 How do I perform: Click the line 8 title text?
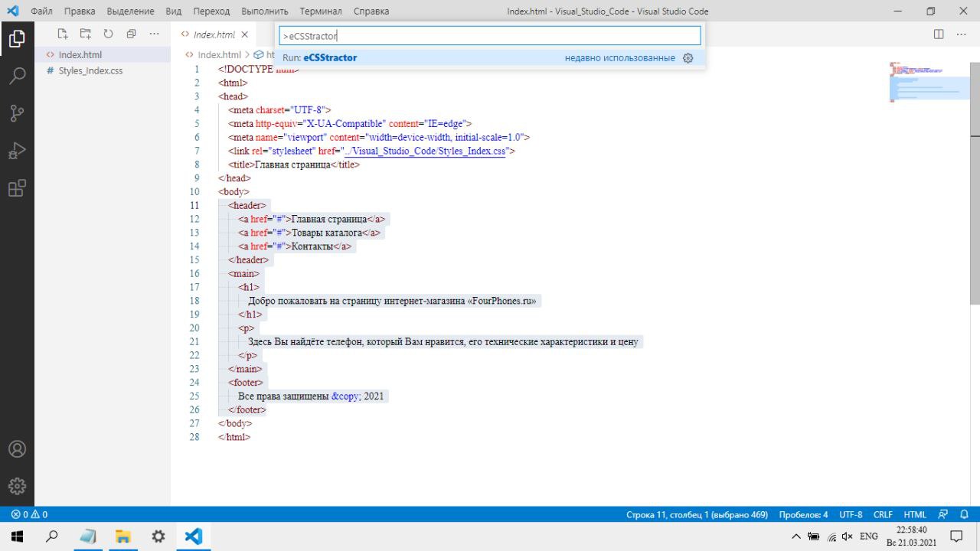coord(292,165)
